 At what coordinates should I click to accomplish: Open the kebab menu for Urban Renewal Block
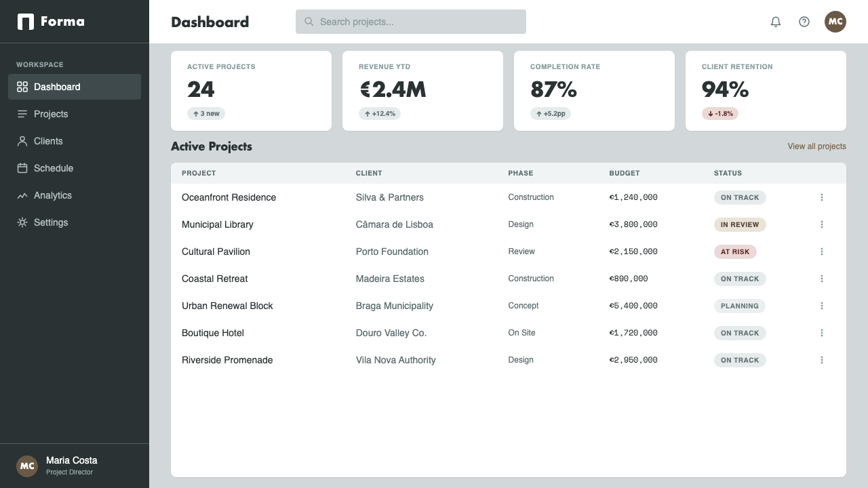click(x=822, y=306)
